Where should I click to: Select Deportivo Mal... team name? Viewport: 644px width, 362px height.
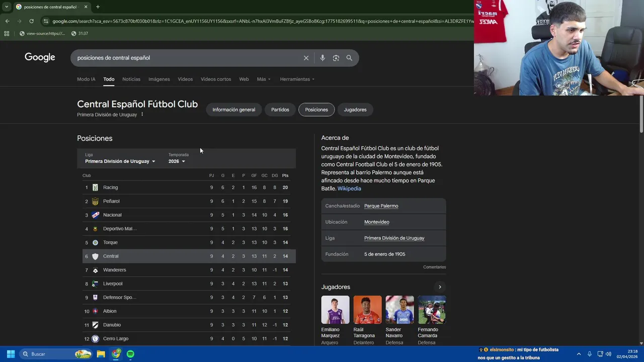pyautogui.click(x=120, y=229)
